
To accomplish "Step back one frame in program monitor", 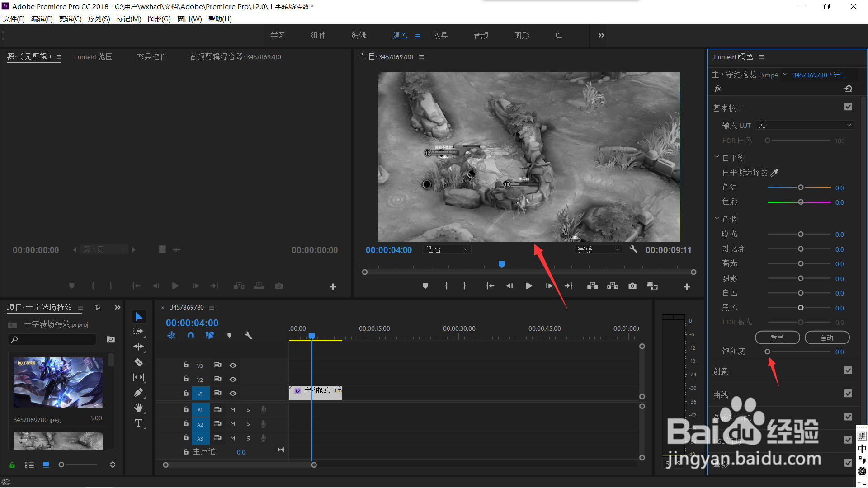I will (x=509, y=286).
